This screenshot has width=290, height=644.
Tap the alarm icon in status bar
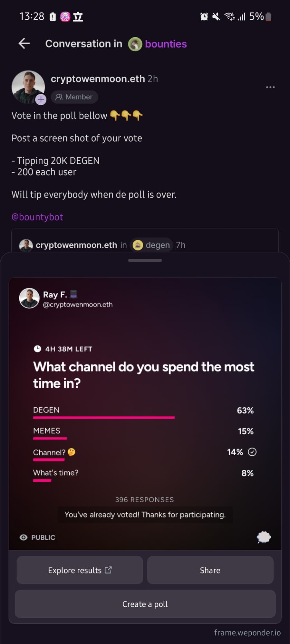[204, 16]
